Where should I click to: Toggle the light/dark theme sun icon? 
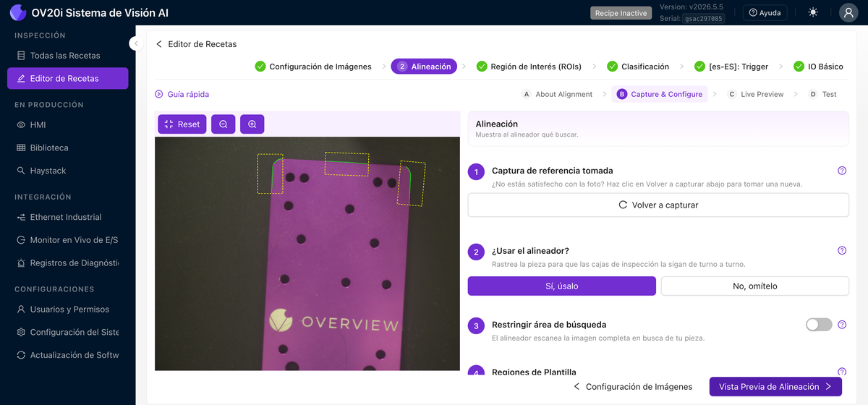(x=814, y=12)
